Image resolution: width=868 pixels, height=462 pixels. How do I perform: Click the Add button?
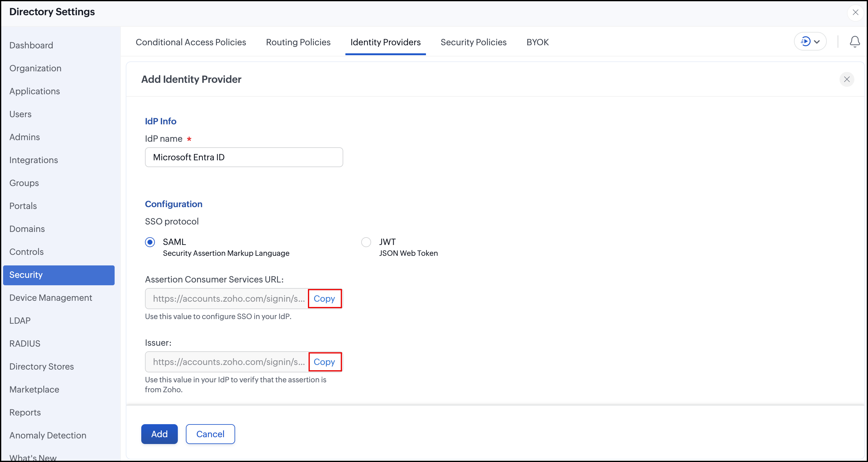coord(159,434)
